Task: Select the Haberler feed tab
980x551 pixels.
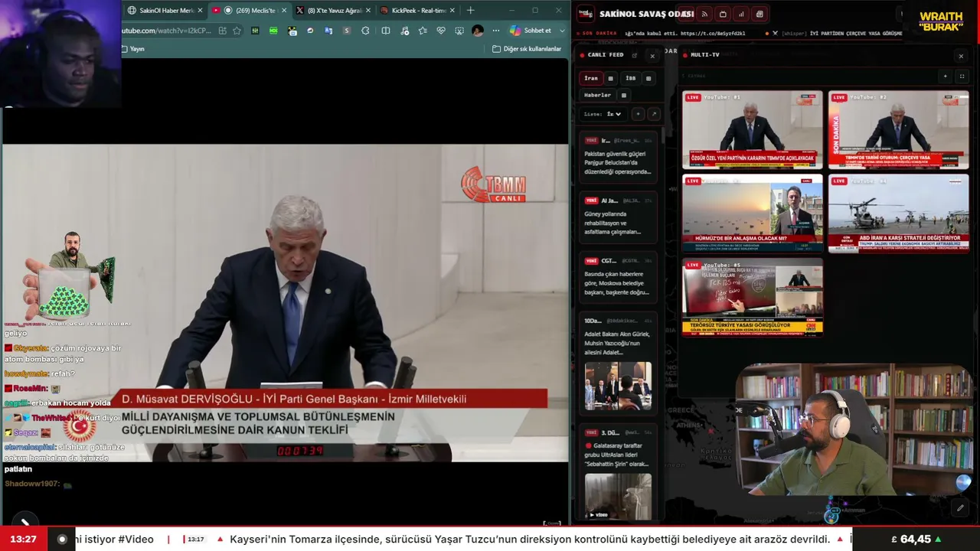Action: (598, 96)
